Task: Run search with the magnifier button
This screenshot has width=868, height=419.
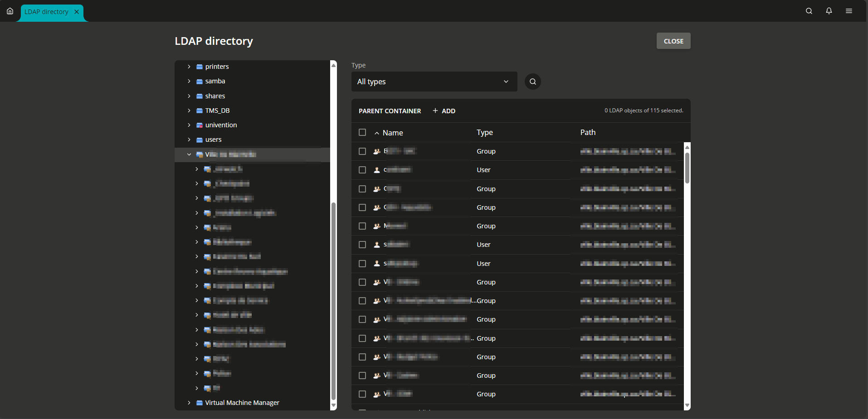Action: tap(533, 82)
